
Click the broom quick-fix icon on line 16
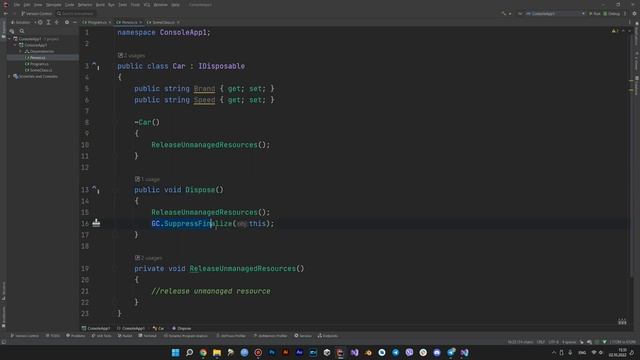(96, 223)
